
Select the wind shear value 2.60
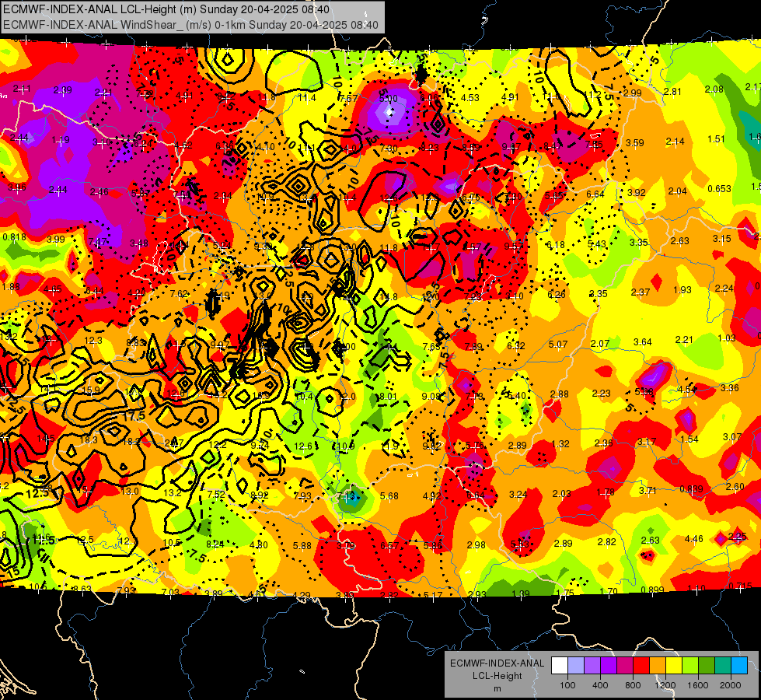[x=735, y=487]
